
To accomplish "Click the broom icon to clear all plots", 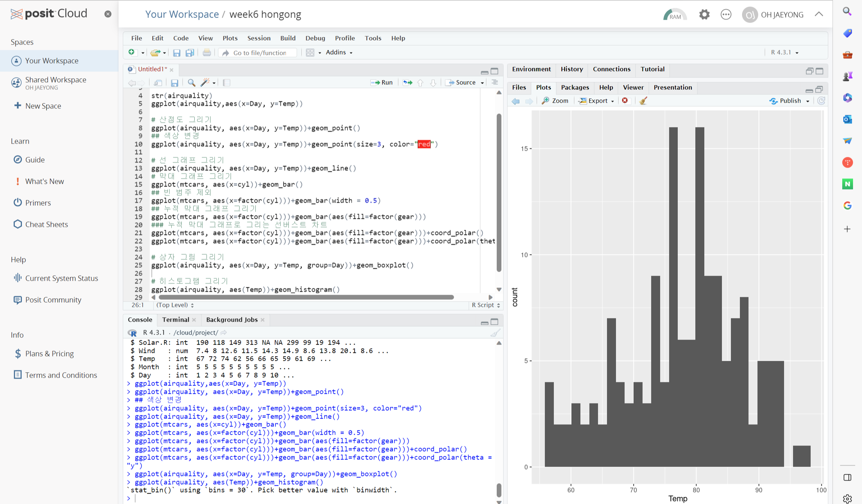I will [x=643, y=101].
